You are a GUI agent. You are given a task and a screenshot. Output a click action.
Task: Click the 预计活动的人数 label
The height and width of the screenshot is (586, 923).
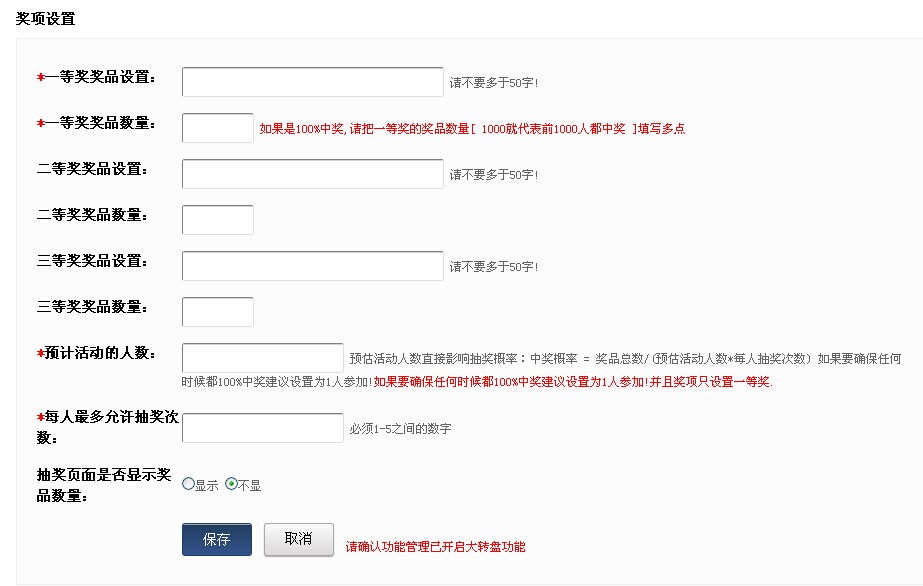[100, 353]
